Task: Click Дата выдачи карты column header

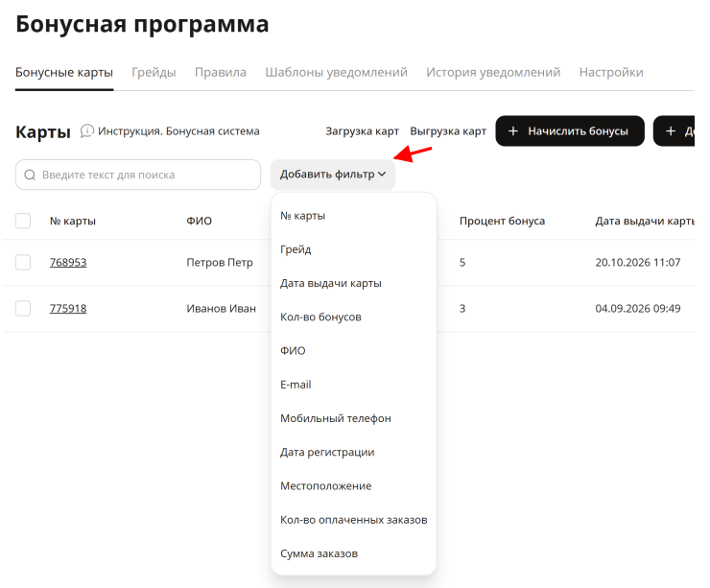Action: 645,221
